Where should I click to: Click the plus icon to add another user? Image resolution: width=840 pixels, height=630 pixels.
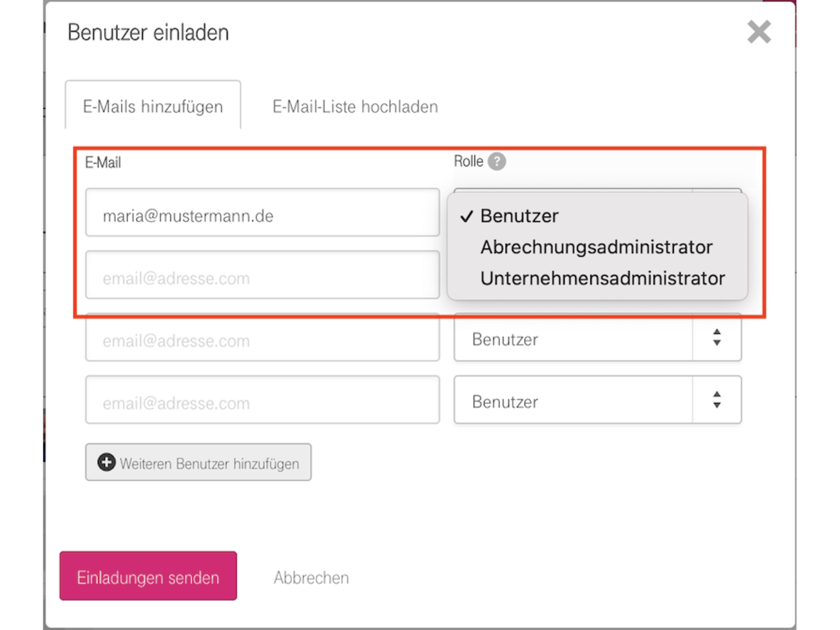(x=106, y=462)
